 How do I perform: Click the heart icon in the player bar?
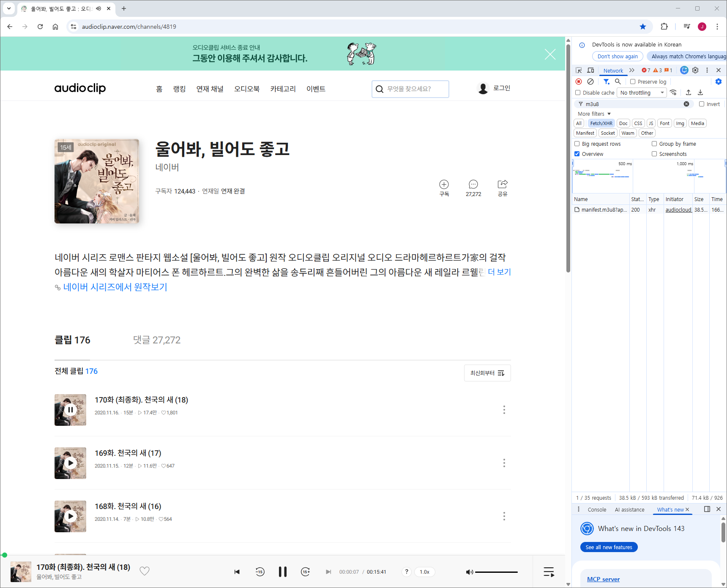pos(145,571)
